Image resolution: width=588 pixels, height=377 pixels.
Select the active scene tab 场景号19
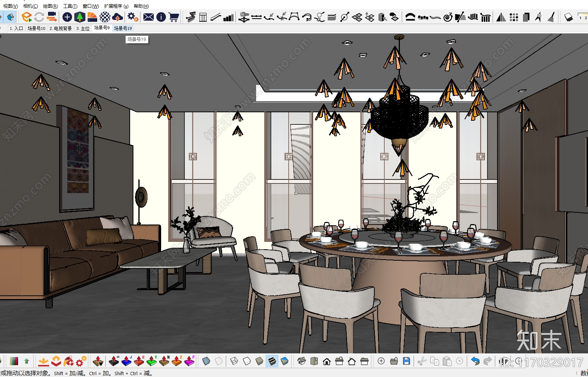point(123,28)
